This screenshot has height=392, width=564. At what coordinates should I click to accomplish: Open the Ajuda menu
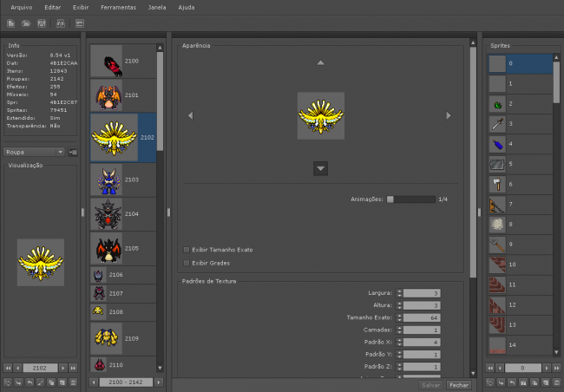pos(187,7)
